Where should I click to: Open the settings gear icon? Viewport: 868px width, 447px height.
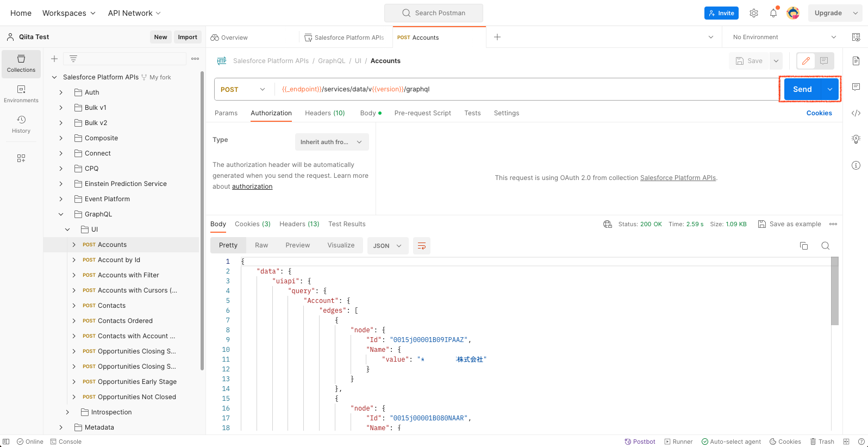coord(754,13)
